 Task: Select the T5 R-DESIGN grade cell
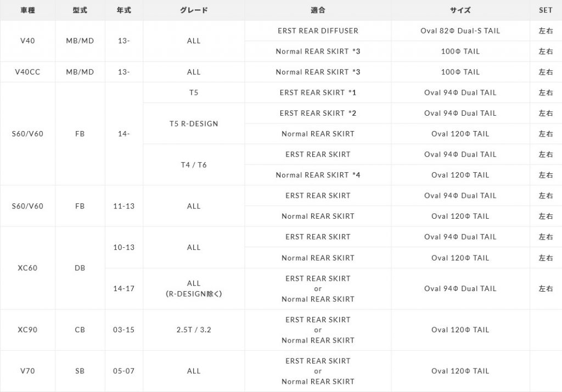[x=194, y=123]
